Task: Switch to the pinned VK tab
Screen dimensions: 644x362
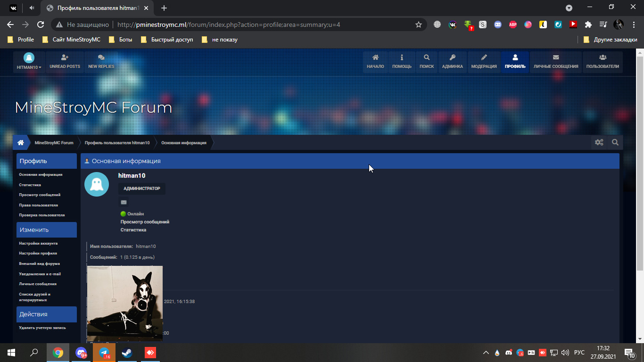Action: pos(13,8)
